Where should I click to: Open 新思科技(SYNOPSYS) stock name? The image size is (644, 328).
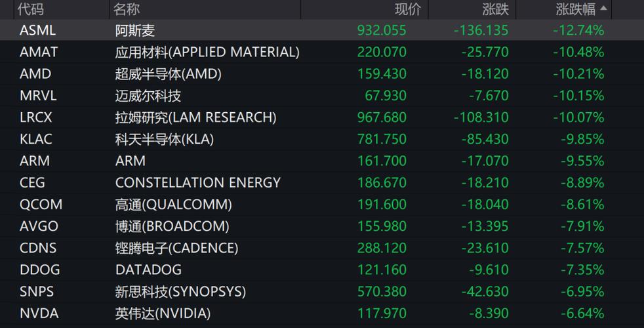[x=181, y=291]
